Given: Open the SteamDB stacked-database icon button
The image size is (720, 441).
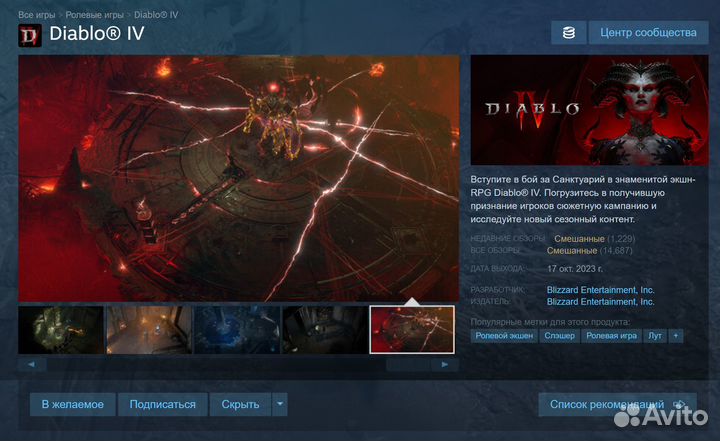Looking at the screenshot, I should coord(568,33).
